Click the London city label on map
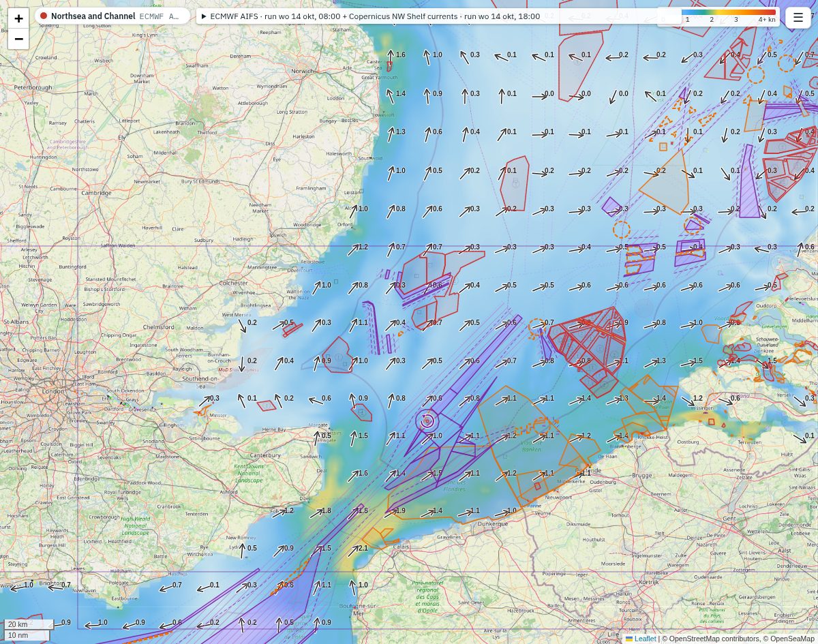This screenshot has width=818, height=644. click(x=54, y=391)
